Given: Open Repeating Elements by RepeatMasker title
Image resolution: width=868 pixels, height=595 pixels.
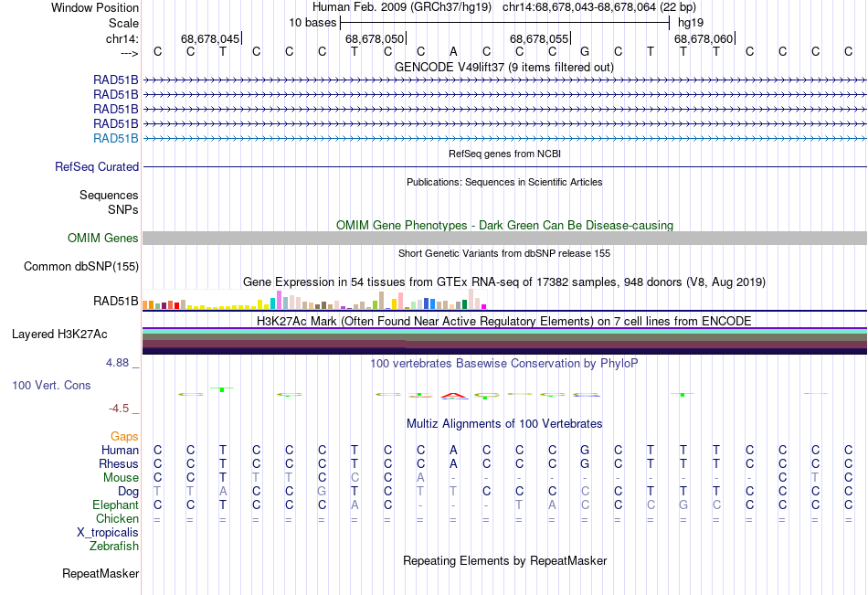Looking at the screenshot, I should [x=504, y=560].
